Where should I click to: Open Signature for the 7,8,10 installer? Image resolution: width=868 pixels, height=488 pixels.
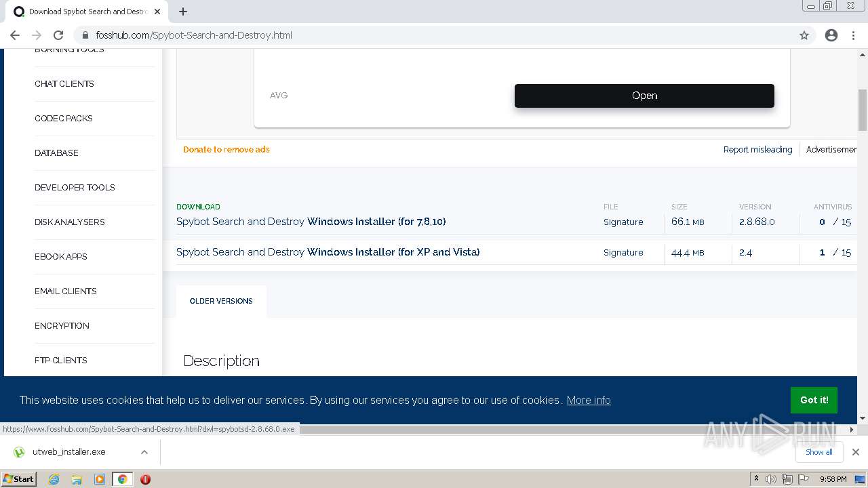tap(623, 222)
